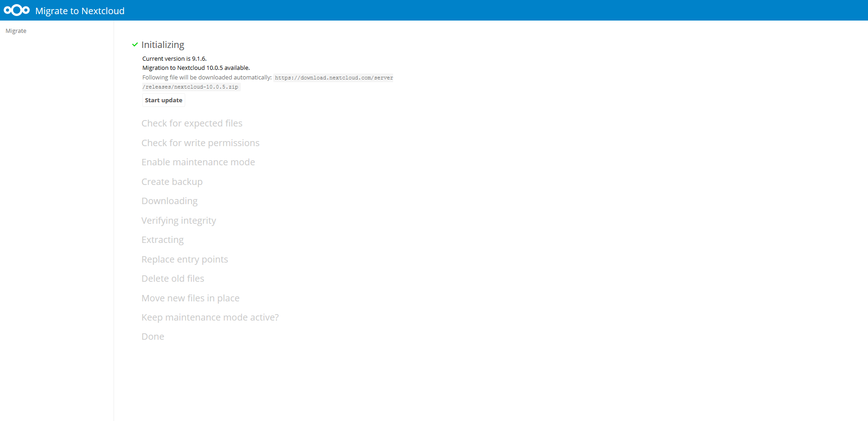This screenshot has height=421, width=868.
Task: Click the 'Replace entry points' step
Action: click(185, 259)
